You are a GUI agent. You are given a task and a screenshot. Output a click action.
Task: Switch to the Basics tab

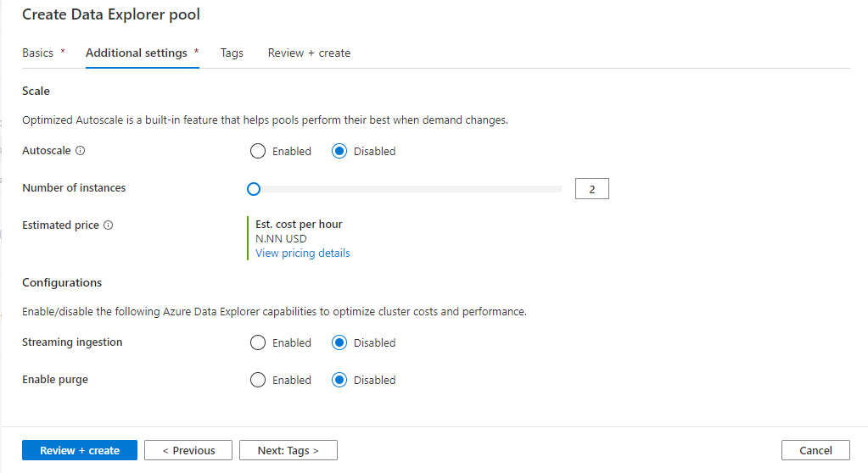(x=37, y=53)
